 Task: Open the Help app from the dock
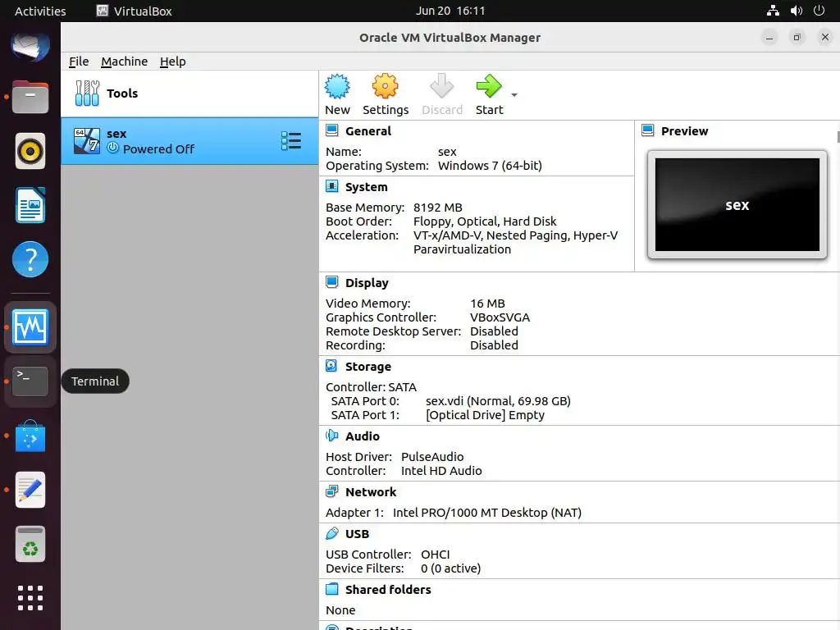(x=30, y=259)
